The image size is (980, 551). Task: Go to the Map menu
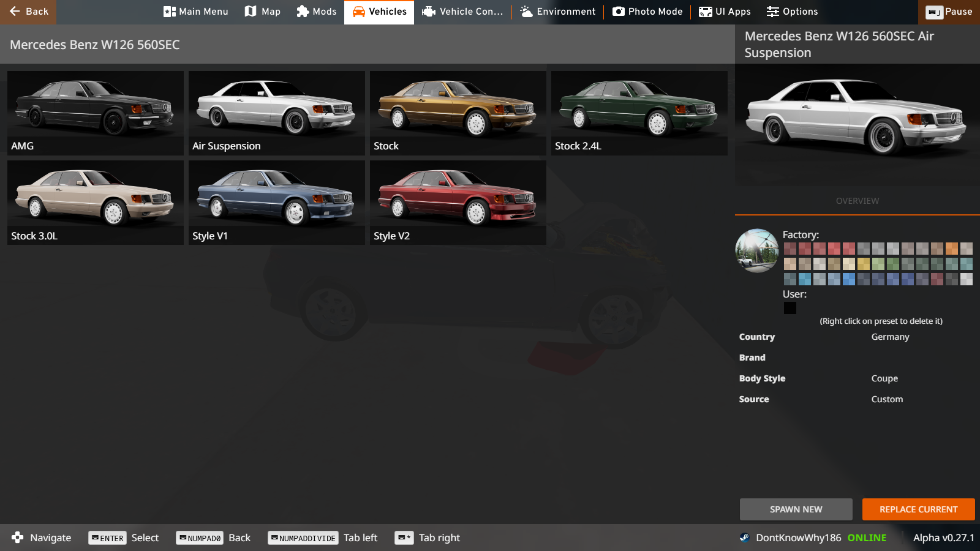click(x=262, y=12)
